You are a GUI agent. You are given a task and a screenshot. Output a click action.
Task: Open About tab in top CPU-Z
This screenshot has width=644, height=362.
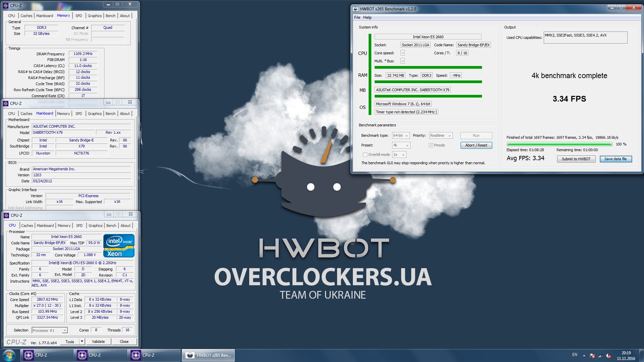pos(125,16)
